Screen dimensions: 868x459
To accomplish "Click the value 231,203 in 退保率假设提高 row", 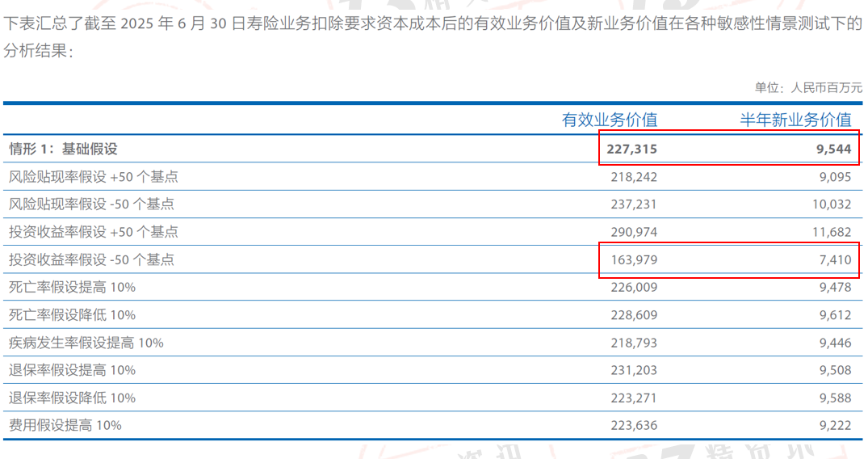I will pyautogui.click(x=634, y=370).
